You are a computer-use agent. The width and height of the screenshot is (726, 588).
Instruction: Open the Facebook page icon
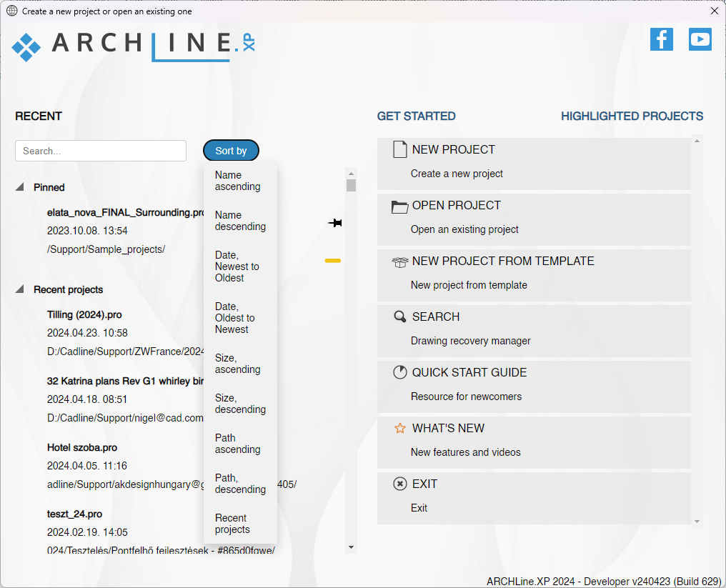click(662, 39)
